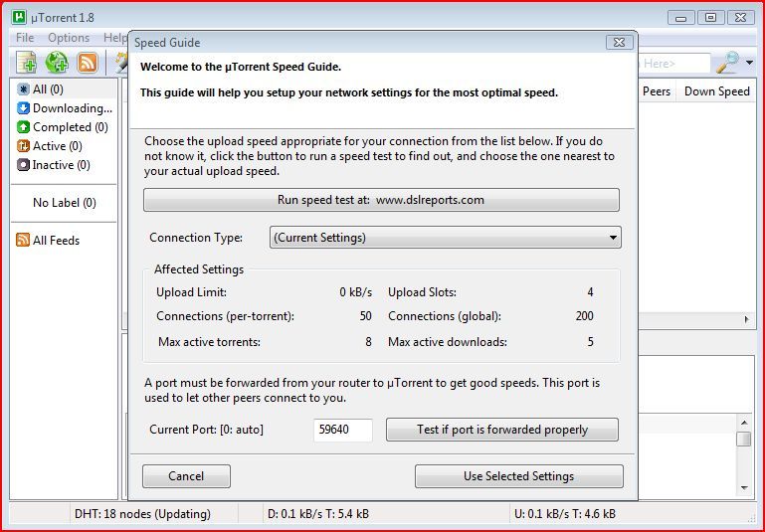
Task: Click the DHT: 18 nodes status text
Action: [x=142, y=514]
